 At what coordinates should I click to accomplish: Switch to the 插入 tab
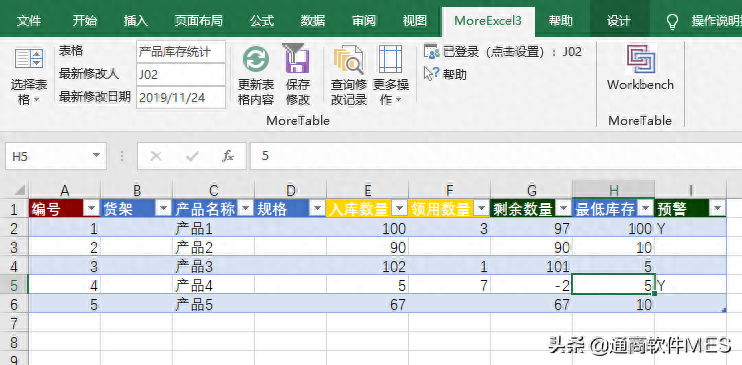pos(136,21)
